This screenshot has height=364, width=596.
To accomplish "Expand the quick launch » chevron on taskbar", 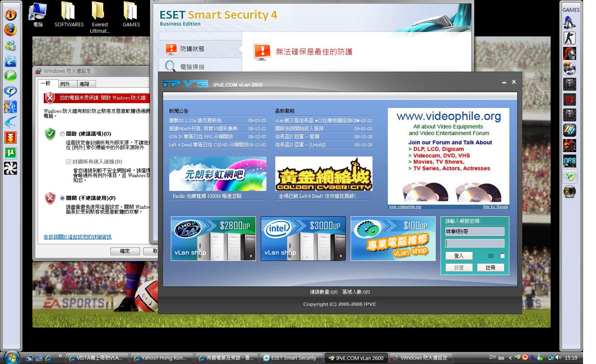I will 61,356.
